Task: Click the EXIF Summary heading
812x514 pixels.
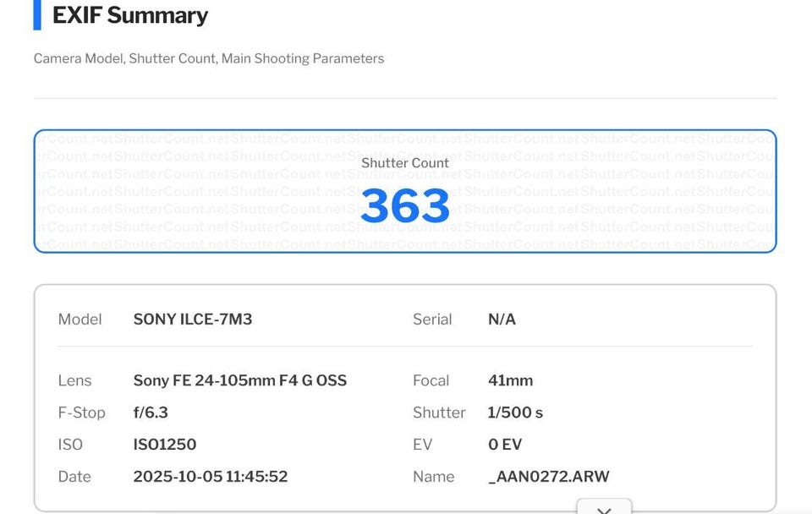Action: point(130,15)
